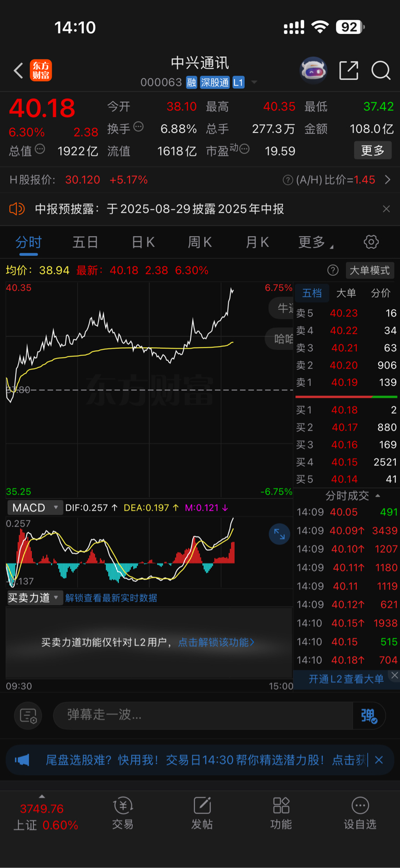Tap the 弹幕走一波 input field

click(x=203, y=715)
